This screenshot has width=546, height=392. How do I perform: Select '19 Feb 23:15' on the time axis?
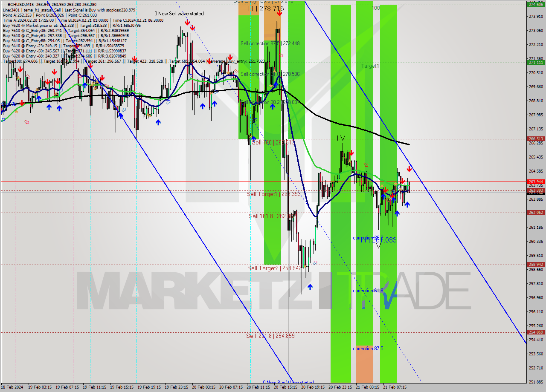tap(176, 387)
